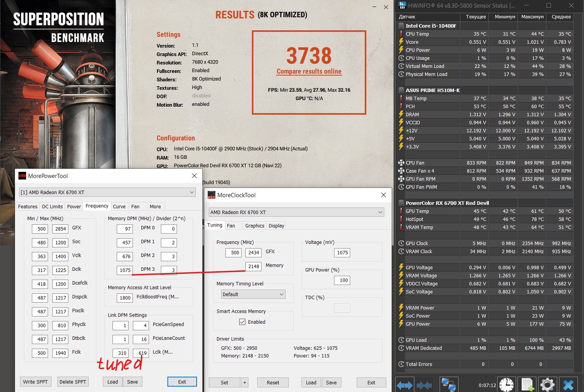Viewport: 584px width, 392px height.
Task: Click the FclkBoostFreq value field
Action: tap(125, 298)
